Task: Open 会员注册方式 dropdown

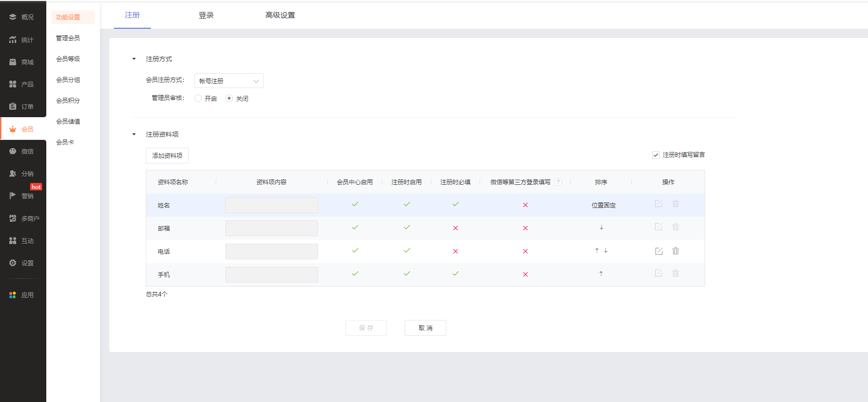Action: coord(229,81)
